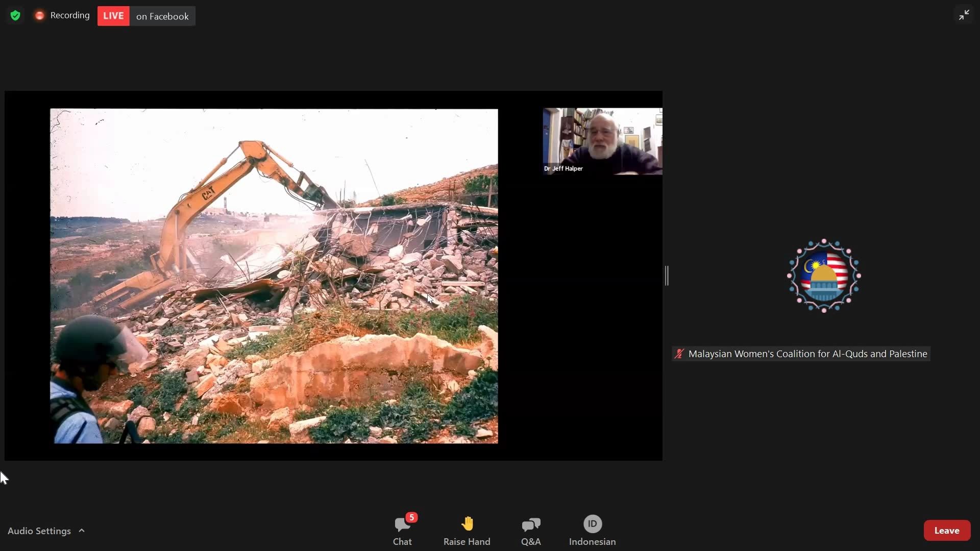
Task: Click the red recording indicator dot
Action: [x=39, y=16]
